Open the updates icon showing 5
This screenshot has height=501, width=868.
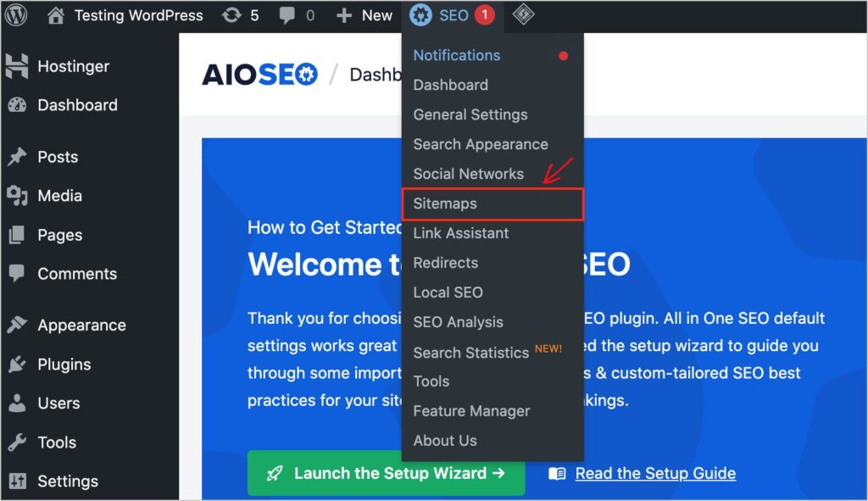tap(231, 15)
